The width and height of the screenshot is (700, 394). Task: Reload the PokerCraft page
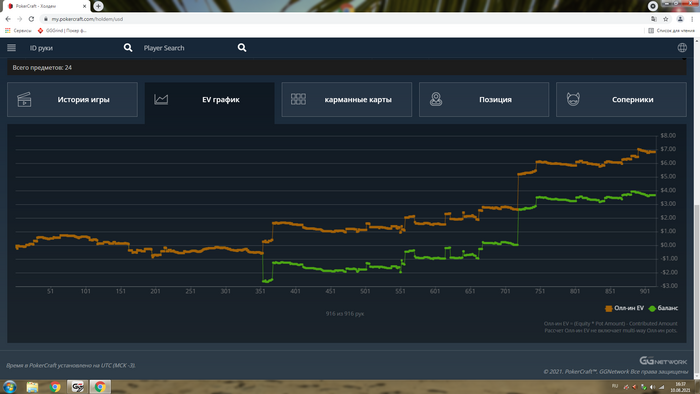31,19
